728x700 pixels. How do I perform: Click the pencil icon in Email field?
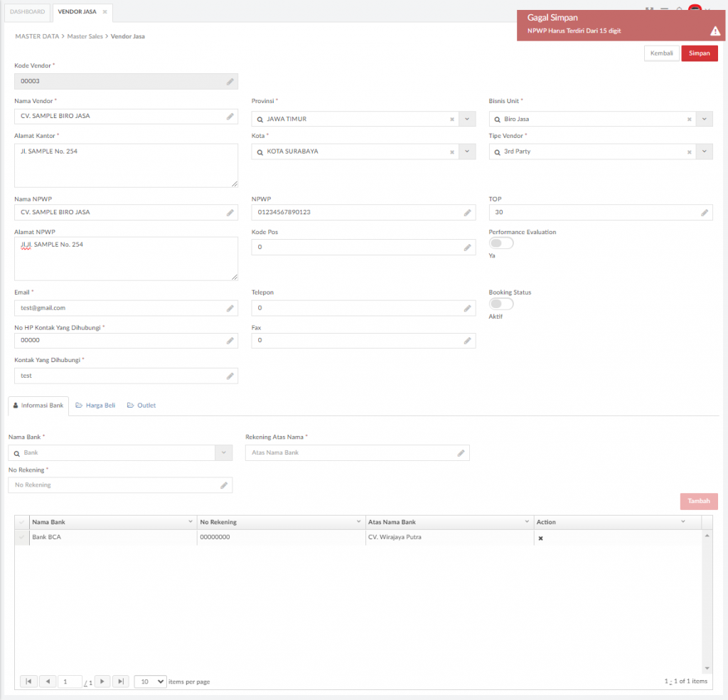(230, 309)
